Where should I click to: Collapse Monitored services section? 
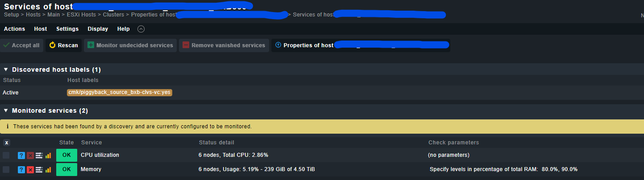[6, 110]
